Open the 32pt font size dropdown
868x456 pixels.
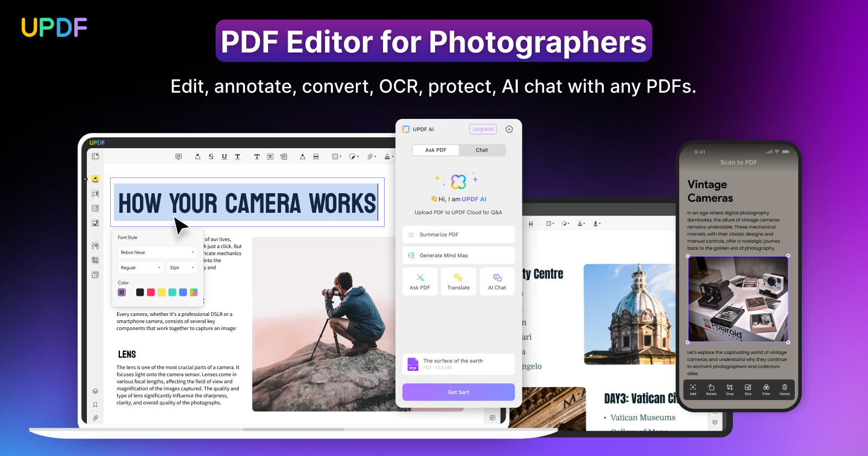click(182, 268)
